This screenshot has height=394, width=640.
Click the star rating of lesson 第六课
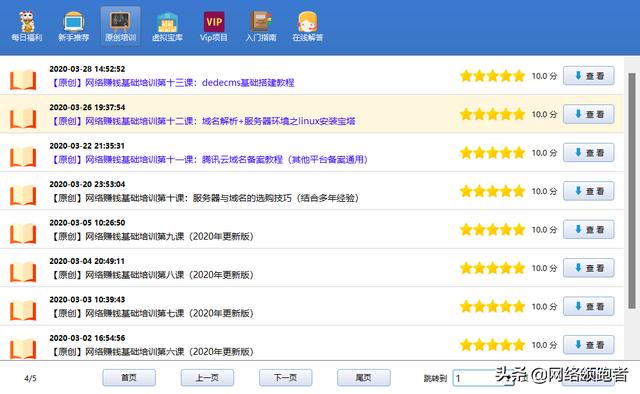[x=492, y=345]
